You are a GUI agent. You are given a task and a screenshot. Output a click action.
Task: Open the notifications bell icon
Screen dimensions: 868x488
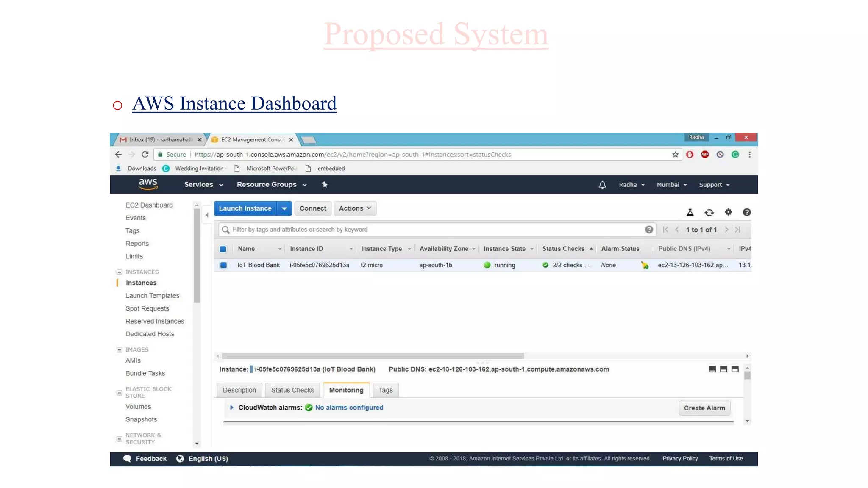pos(602,185)
